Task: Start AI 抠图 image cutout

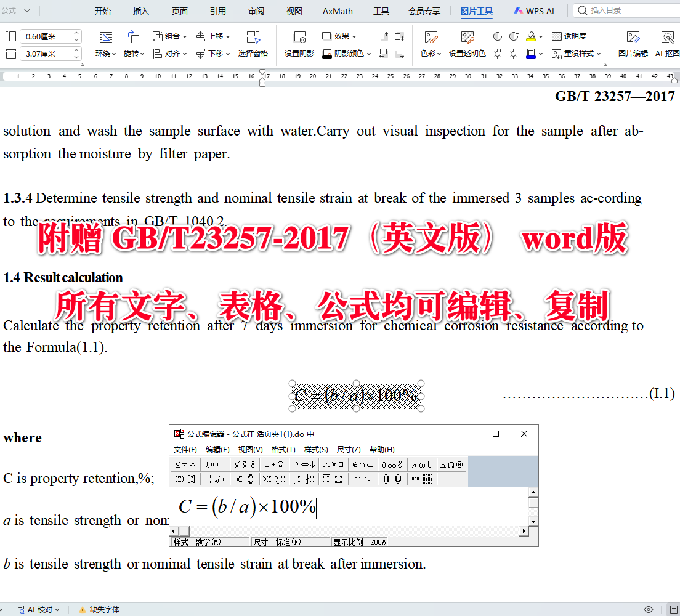Action: pyautogui.click(x=669, y=44)
